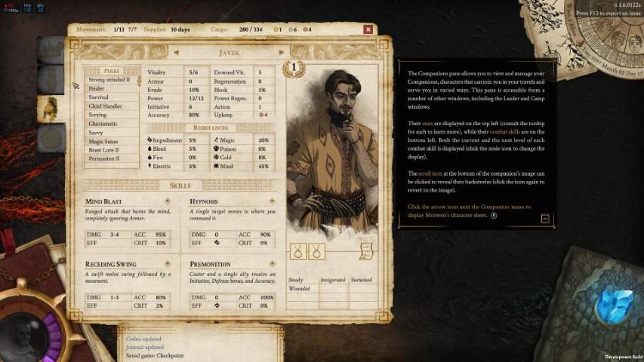The image size is (644, 362).
Task: Close the companion sheet with red X
Action: coord(368,29)
